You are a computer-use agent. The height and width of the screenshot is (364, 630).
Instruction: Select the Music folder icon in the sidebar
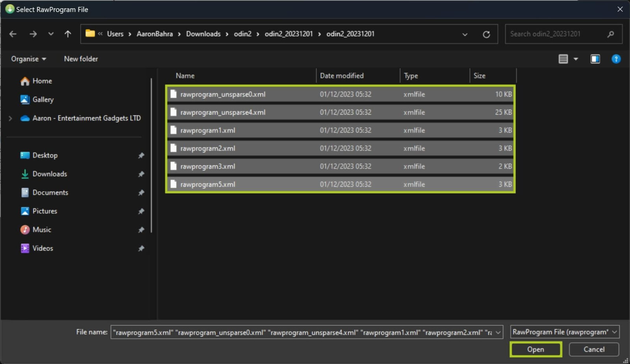24,229
